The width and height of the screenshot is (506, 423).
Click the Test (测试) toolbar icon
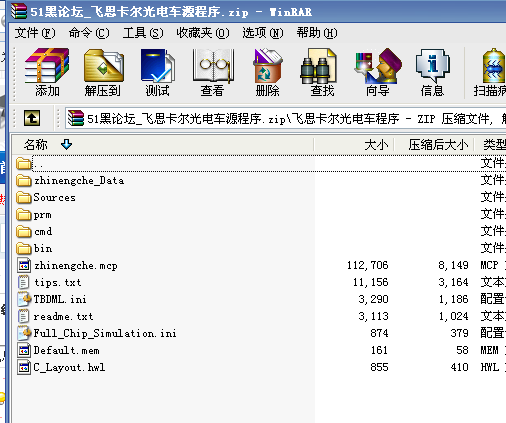tap(157, 65)
